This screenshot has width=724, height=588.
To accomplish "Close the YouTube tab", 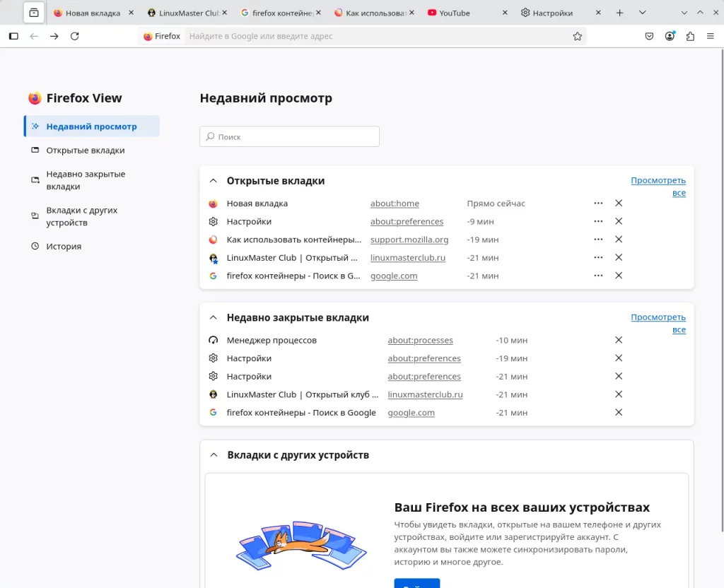I will click(505, 13).
